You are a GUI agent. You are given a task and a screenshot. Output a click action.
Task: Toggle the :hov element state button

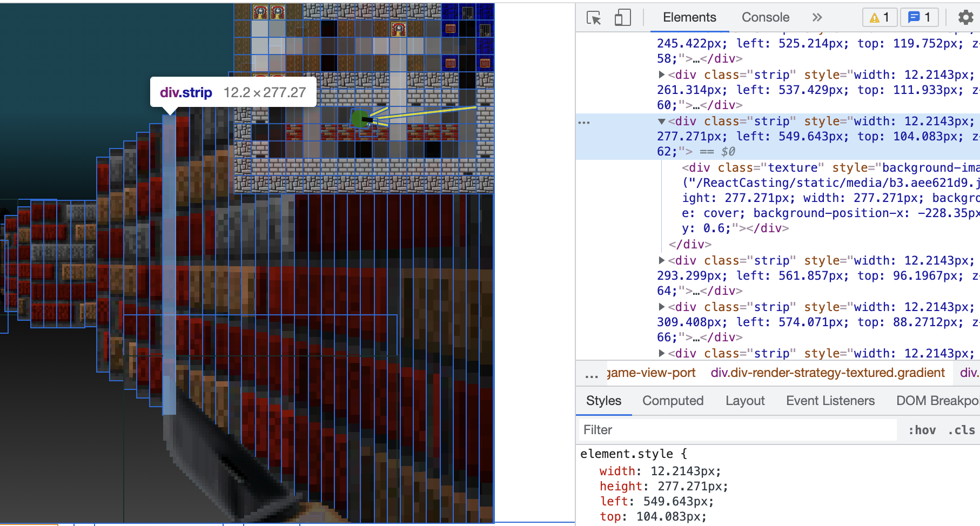922,430
